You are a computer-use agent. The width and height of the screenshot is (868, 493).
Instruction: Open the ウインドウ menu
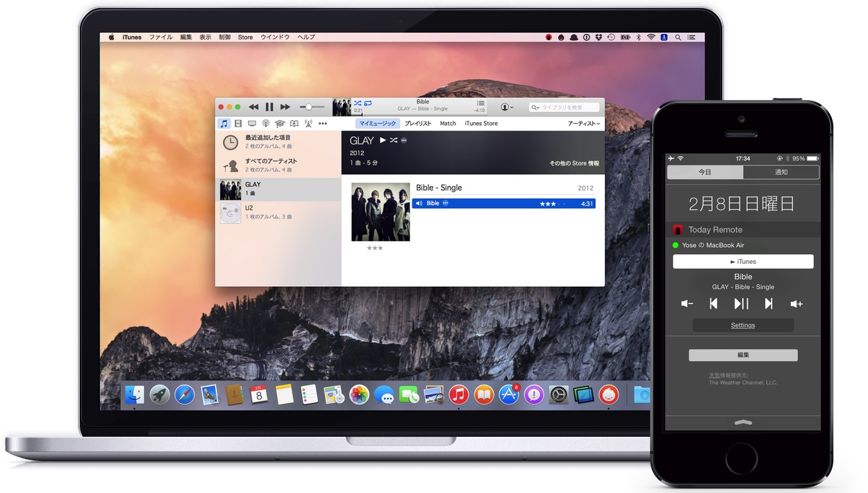[x=275, y=37]
